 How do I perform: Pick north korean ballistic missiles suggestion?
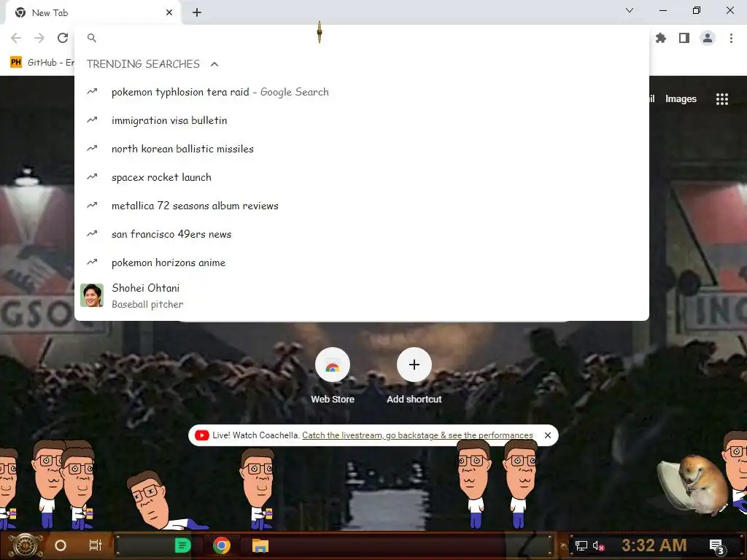[362, 149]
